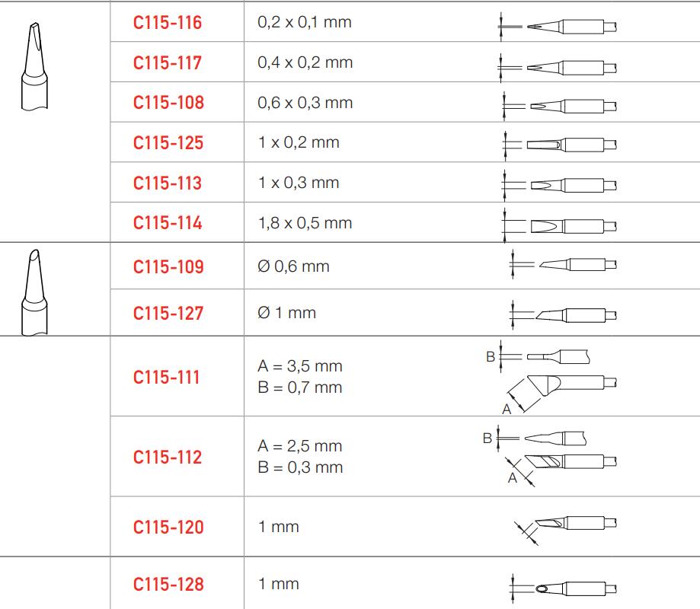Click the C115-111 diagram with A and B
Image resolution: width=700 pixels, height=609 pixels.
[x=551, y=378]
